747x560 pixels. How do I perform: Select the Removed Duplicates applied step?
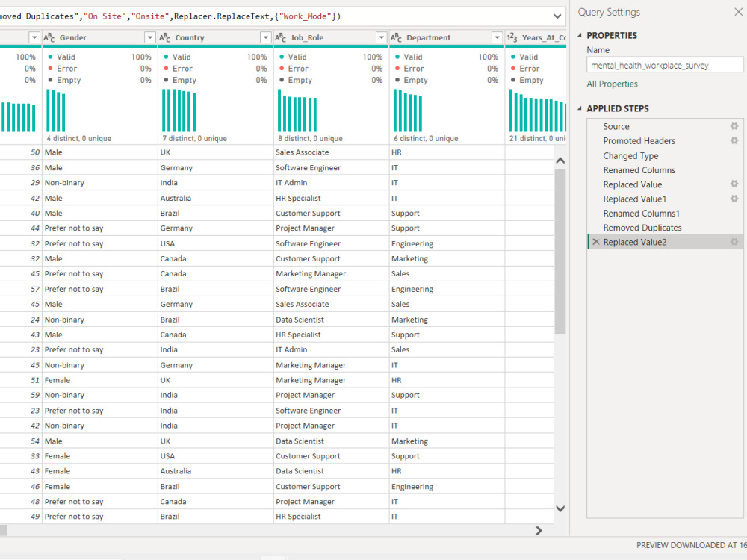642,228
